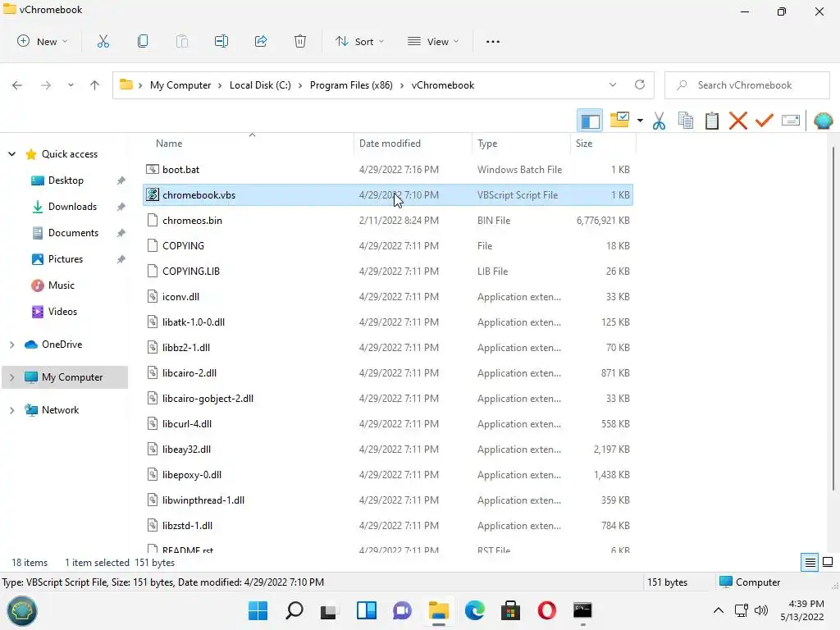Open dropdown arrow next to folder options icon
This screenshot has height=630, width=840.
(x=640, y=121)
